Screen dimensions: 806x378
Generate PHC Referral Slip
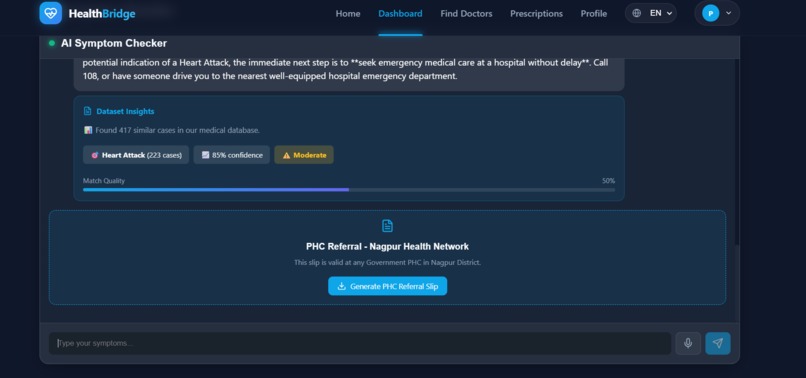[388, 286]
